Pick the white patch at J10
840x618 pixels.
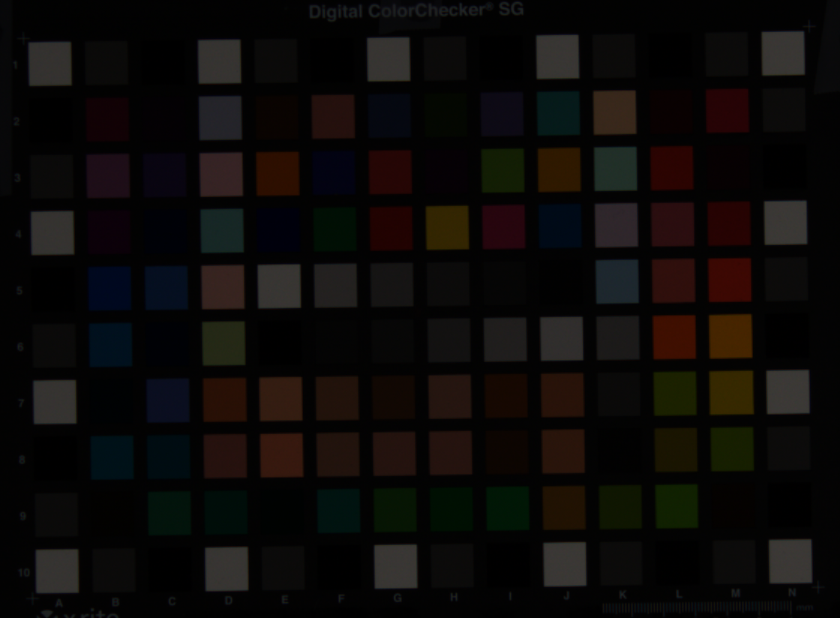565,565
